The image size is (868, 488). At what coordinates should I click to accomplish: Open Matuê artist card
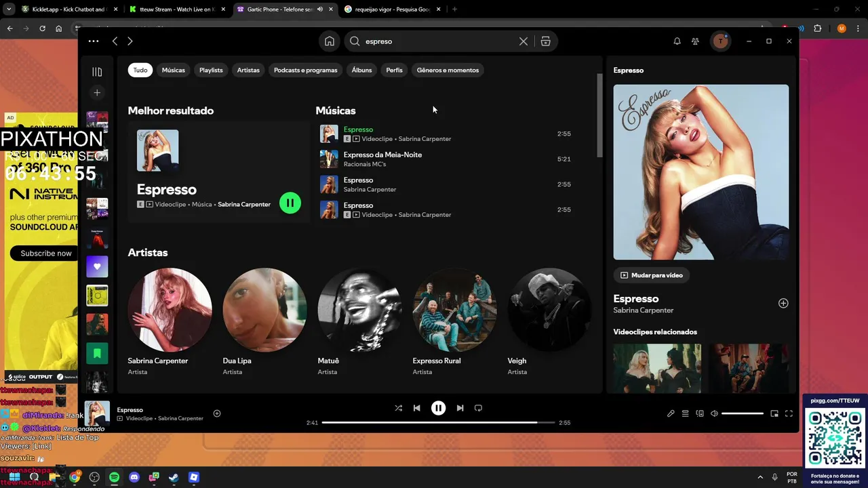click(359, 321)
